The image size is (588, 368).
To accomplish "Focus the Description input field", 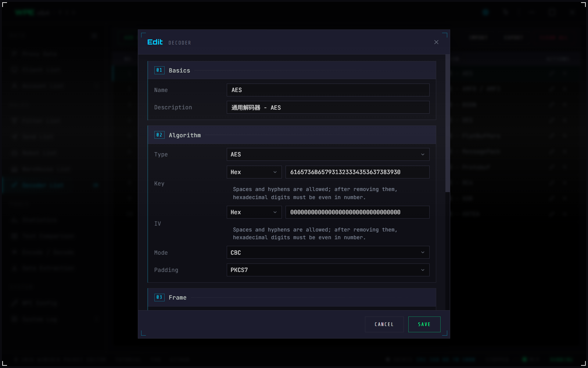I will pos(328,107).
